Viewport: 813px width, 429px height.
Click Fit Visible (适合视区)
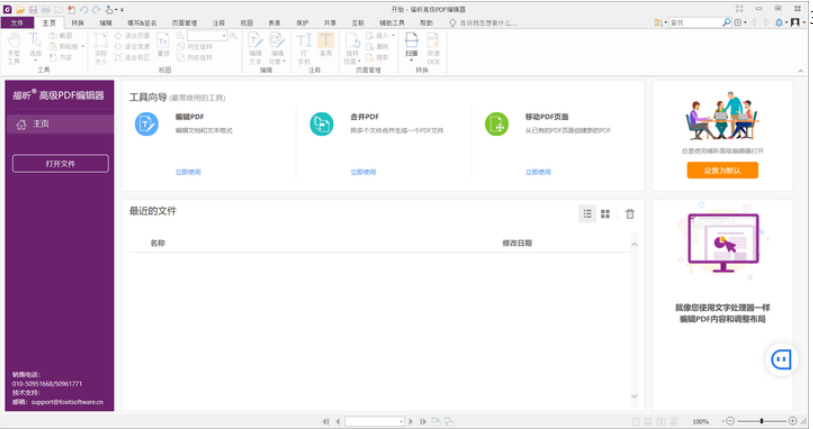pyautogui.click(x=132, y=58)
